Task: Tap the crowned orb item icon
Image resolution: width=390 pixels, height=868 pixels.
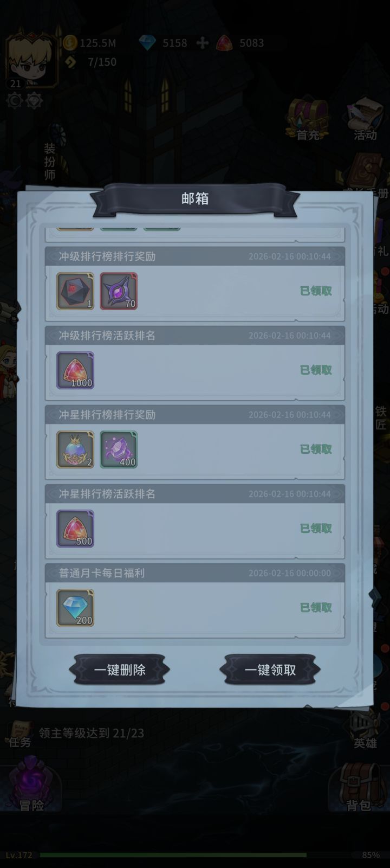Action: coord(75,449)
